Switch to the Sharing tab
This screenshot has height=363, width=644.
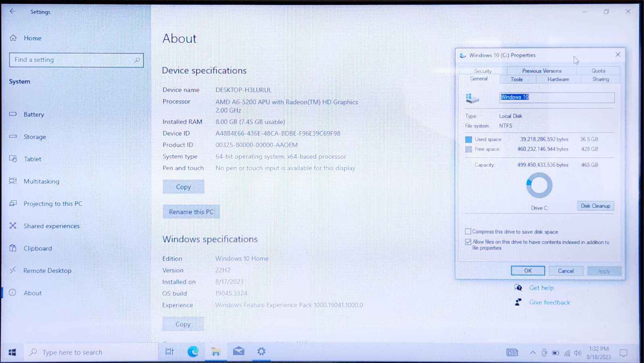tap(601, 79)
